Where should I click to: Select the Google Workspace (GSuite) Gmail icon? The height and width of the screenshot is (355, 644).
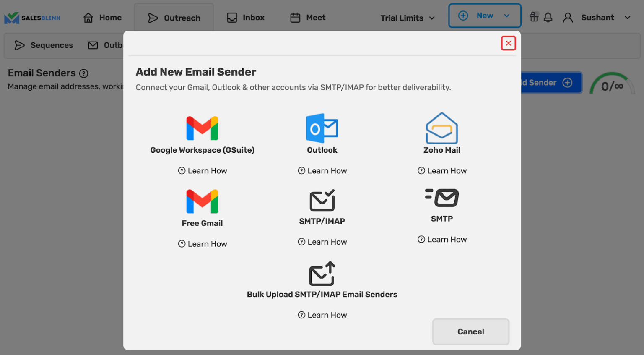tap(202, 128)
